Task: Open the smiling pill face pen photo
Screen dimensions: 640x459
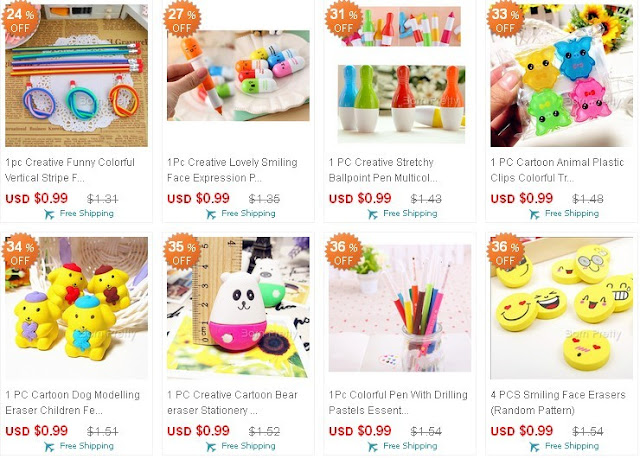Action: coord(238,75)
